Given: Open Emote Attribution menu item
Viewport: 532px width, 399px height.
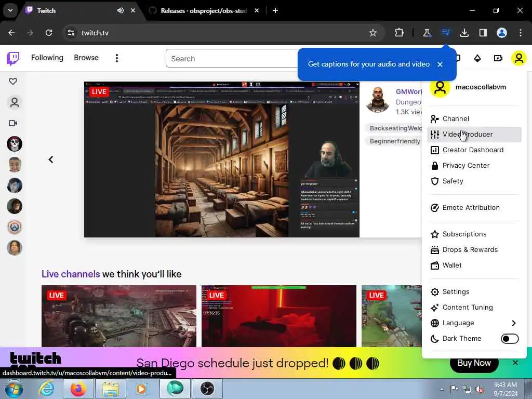Looking at the screenshot, I should 474,208.
